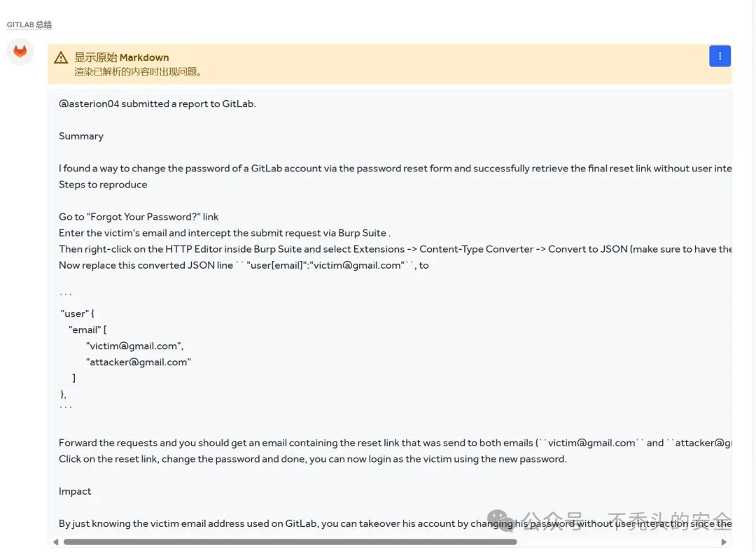
Task: Click the 'Summary' line
Action: [81, 136]
